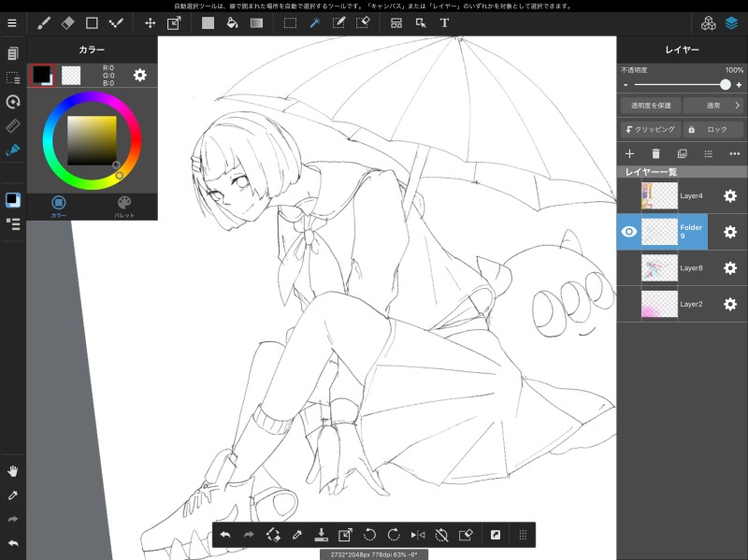Switch to パレット palette tab
The height and width of the screenshot is (560, 748).
[124, 207]
